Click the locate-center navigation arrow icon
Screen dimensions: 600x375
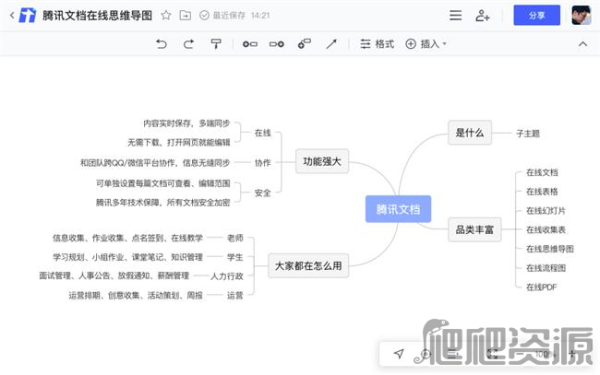click(x=399, y=354)
